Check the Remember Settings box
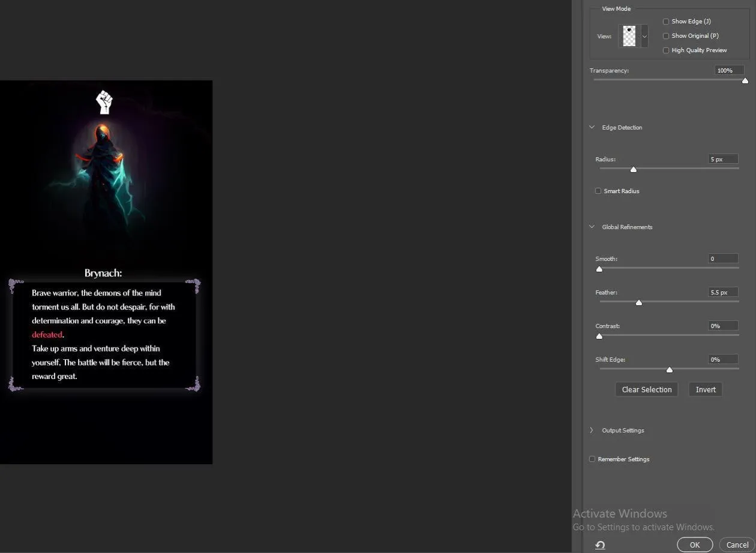This screenshot has height=553, width=756. click(592, 459)
